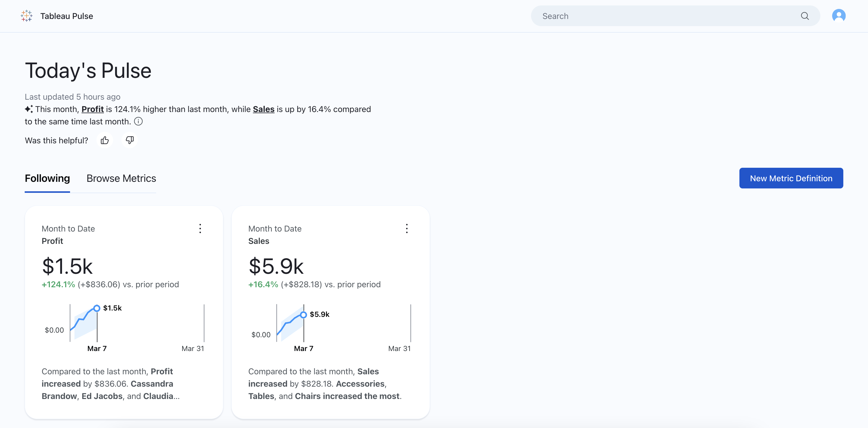Follow the Profit link in summary
The height and width of the screenshot is (428, 868).
click(92, 109)
